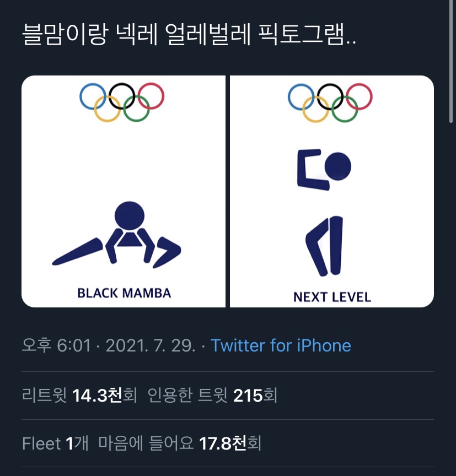Click green Olympic ring in Black Mamba image
This screenshot has height=476, width=456.
coord(137,109)
